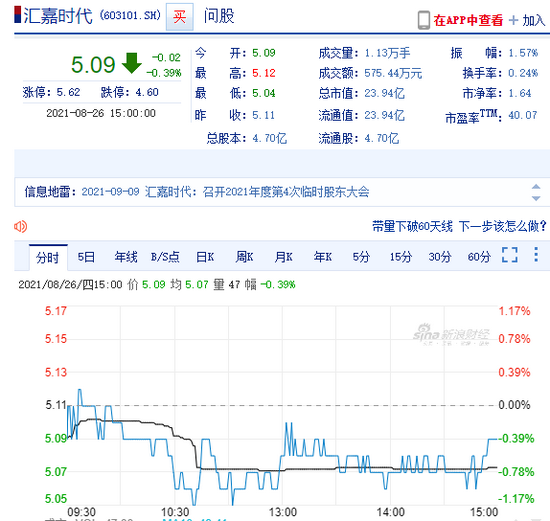Click the current price 5.09 headline
550x521 pixels.
[93, 65]
